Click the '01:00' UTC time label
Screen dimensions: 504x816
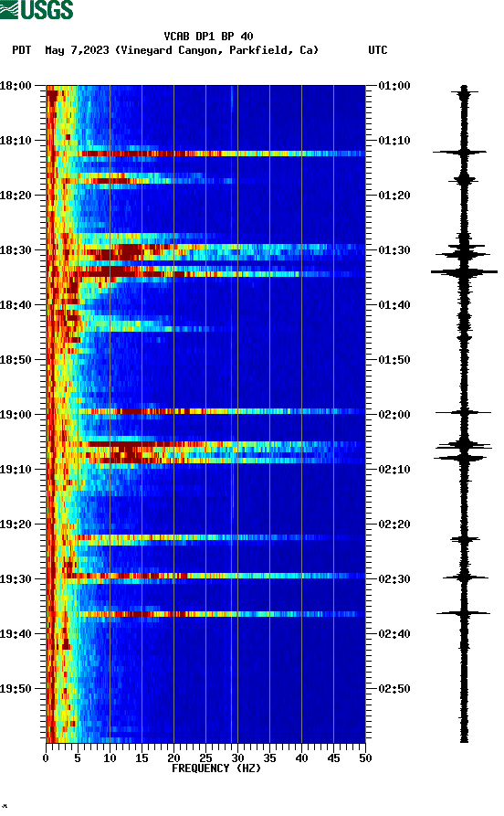394,85
